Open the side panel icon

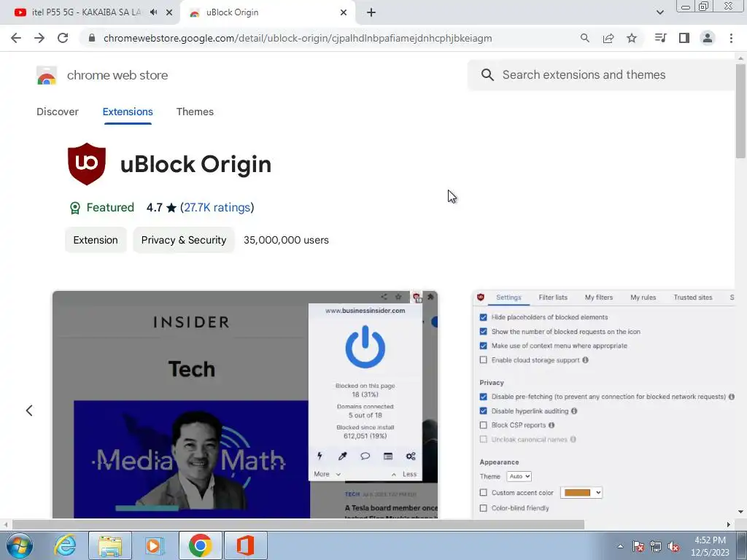(x=684, y=38)
